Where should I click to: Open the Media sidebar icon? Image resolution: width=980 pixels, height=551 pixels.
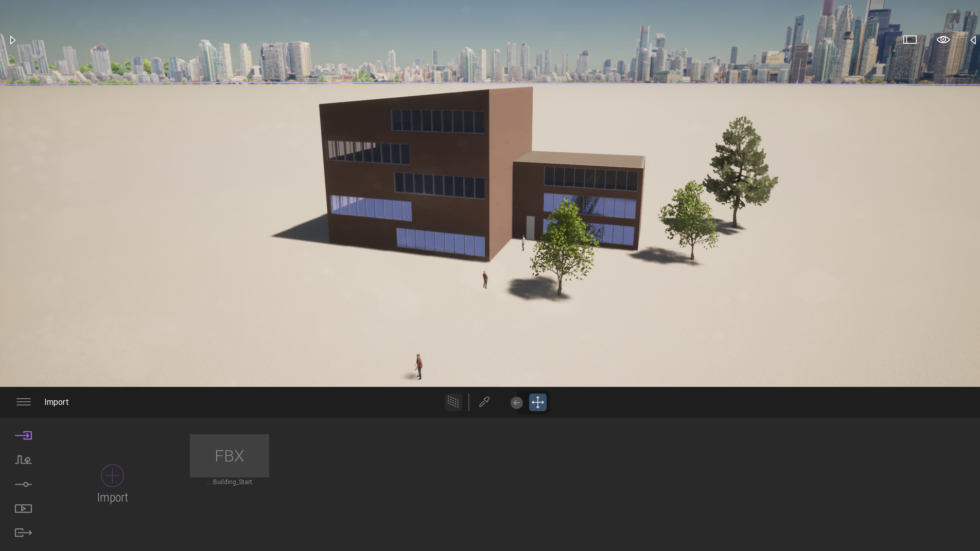click(x=23, y=509)
